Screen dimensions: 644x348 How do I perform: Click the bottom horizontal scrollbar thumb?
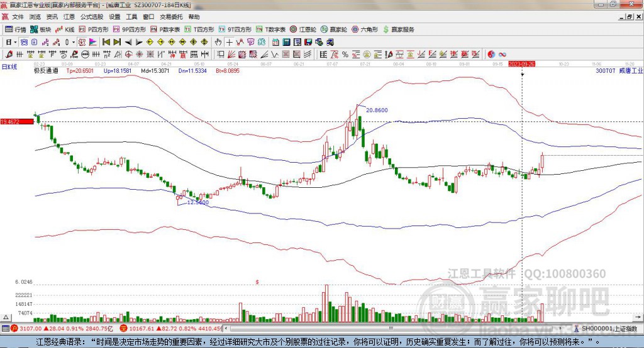[391, 329]
